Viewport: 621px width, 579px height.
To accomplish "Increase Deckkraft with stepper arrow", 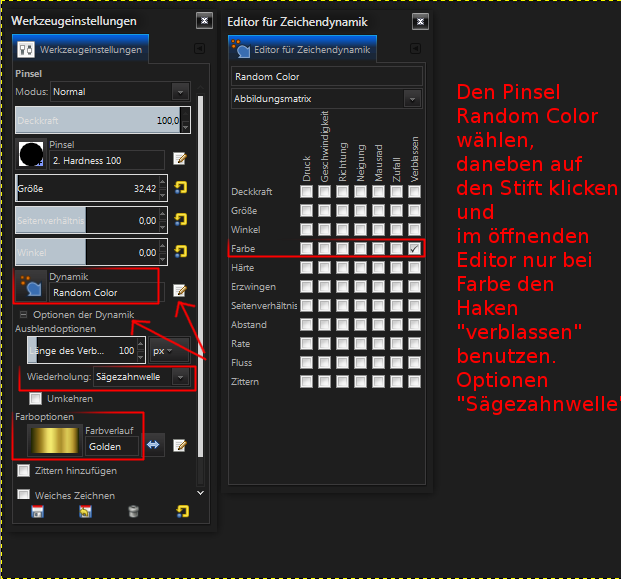I will (185, 113).
